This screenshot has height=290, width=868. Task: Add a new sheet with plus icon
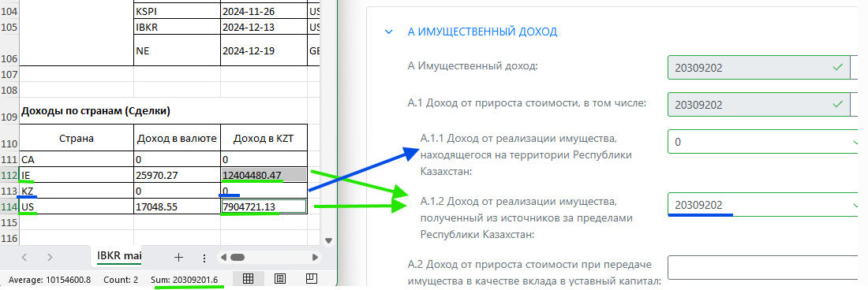178,257
